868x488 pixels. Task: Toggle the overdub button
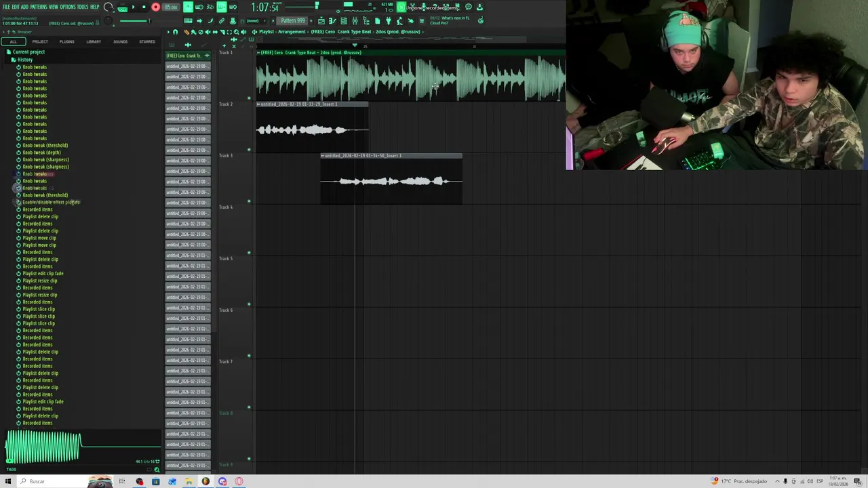point(222,7)
